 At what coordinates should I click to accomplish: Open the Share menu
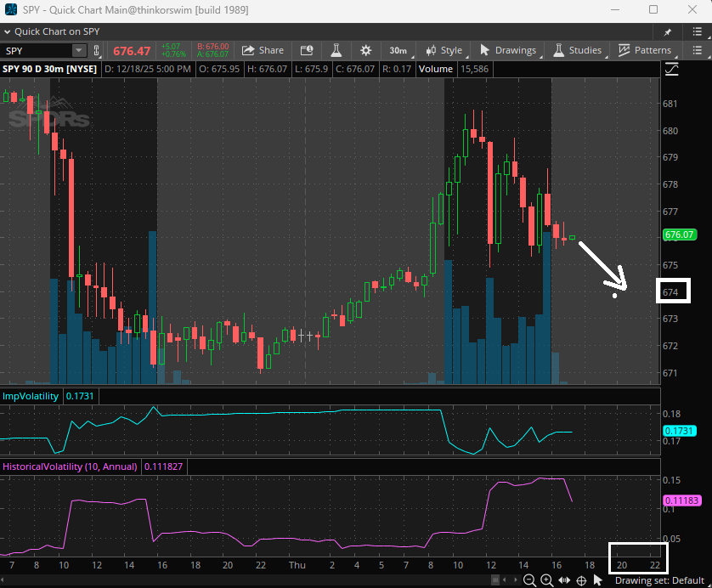(263, 50)
